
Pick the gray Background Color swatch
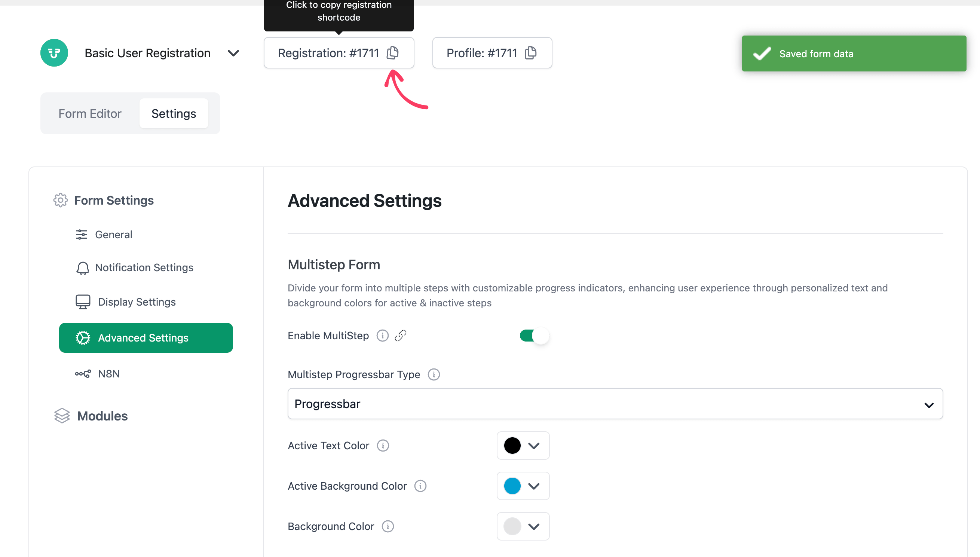pos(512,526)
